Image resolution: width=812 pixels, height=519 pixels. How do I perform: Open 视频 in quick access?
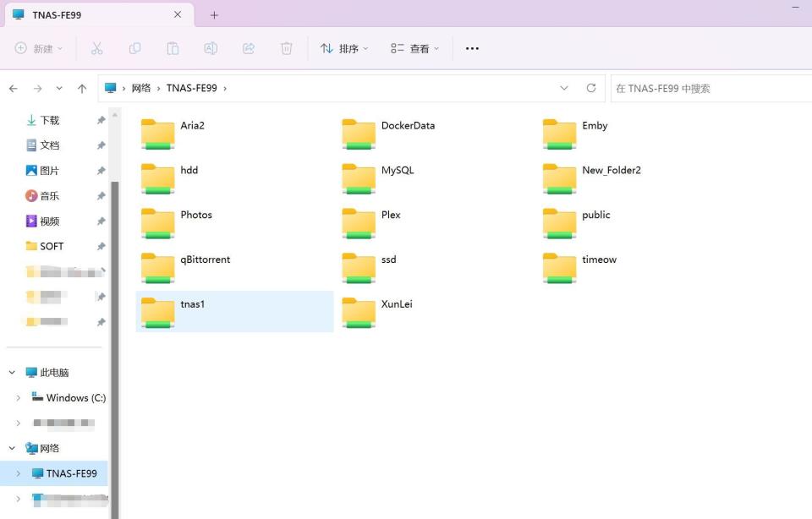[x=43, y=221]
